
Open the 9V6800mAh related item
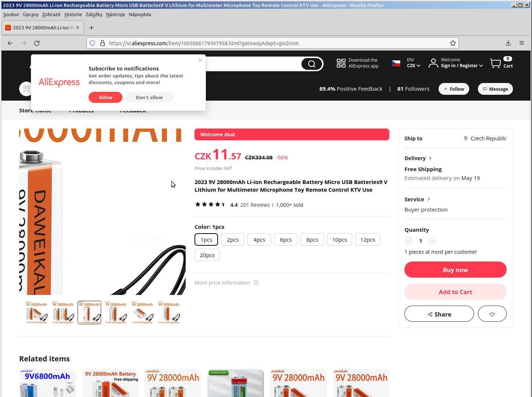tap(47, 383)
